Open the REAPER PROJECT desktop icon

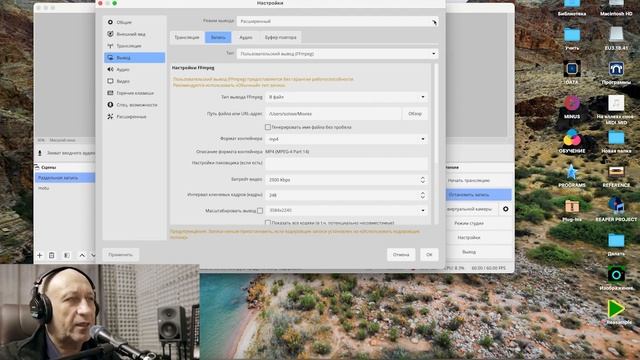pos(616,206)
